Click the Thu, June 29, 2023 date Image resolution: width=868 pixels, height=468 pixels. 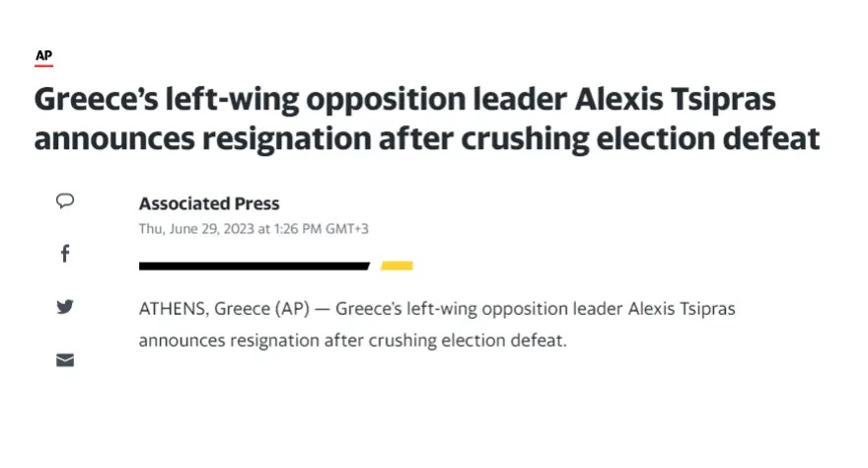[196, 229]
